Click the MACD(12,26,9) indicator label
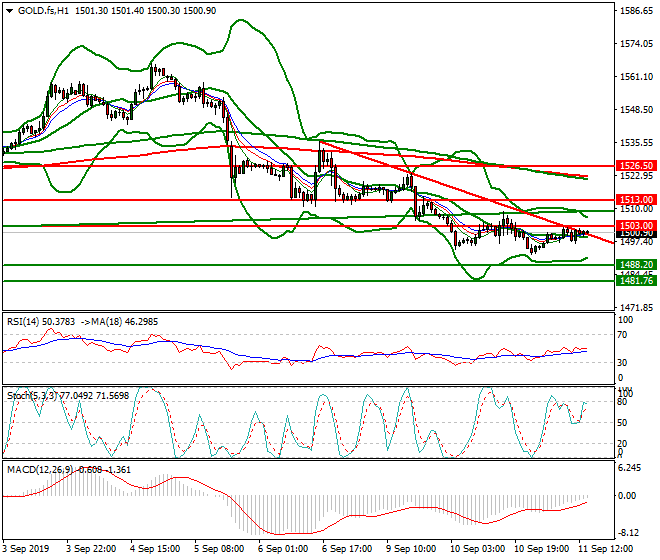The image size is (660, 560). [x=35, y=469]
